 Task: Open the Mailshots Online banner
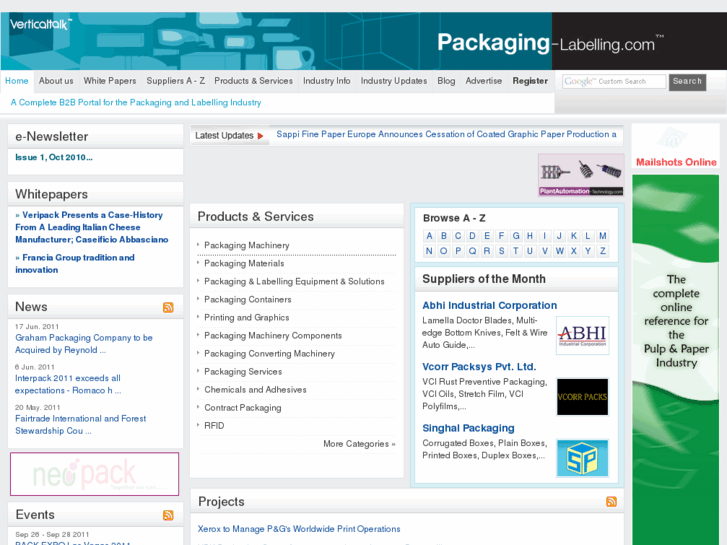pos(676,147)
